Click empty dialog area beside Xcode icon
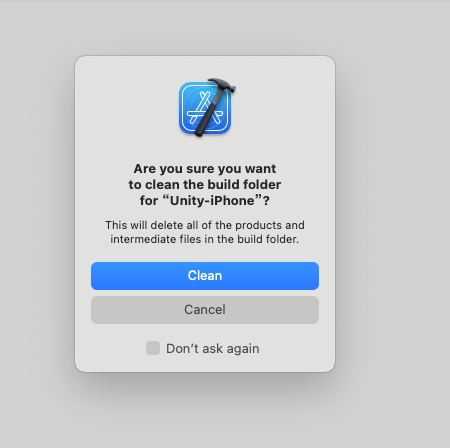450x448 pixels. [x=283, y=107]
